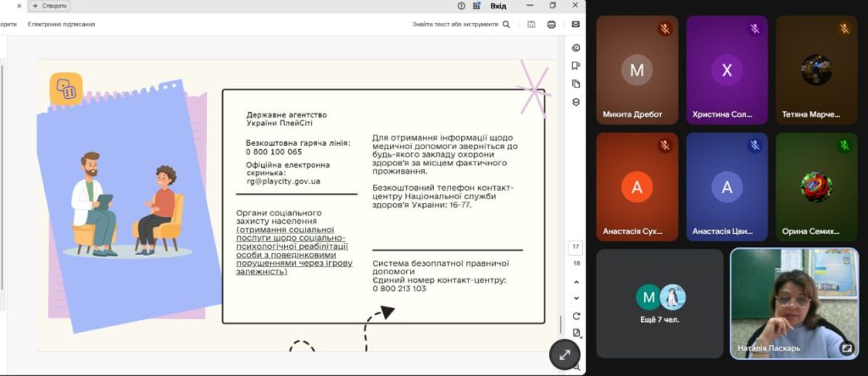Open the layers panel icon in sidebar

576,102
